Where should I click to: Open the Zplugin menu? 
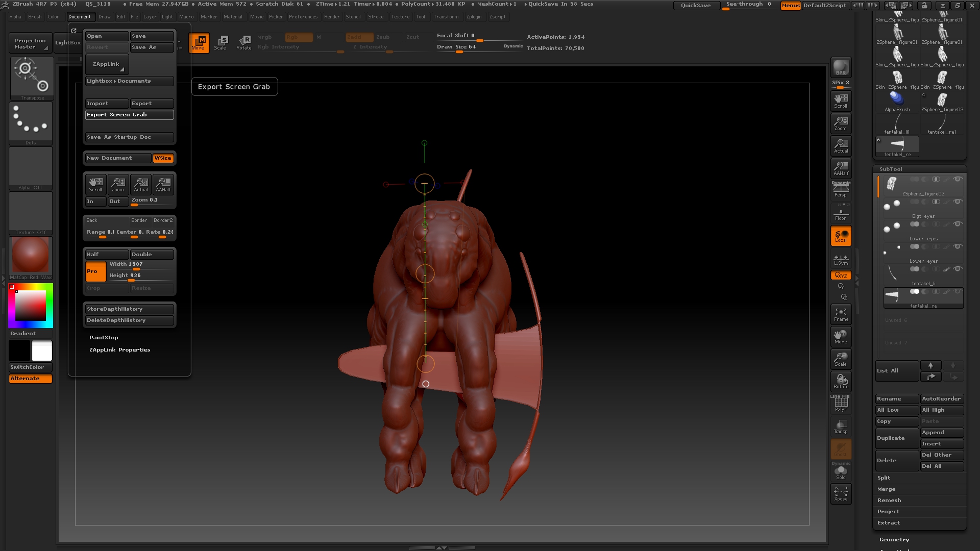474,17
